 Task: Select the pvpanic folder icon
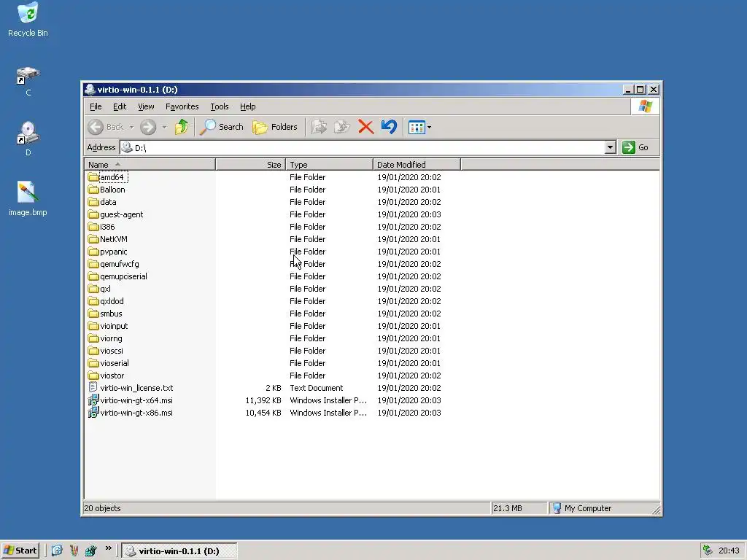point(93,252)
